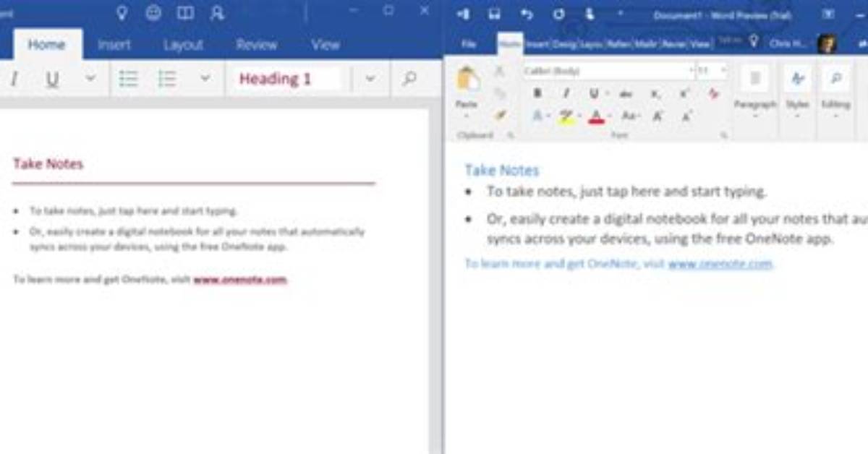Click the Ribbon Display Options icon in the Word Preview title bar
The width and height of the screenshot is (868, 454).
tap(829, 14)
